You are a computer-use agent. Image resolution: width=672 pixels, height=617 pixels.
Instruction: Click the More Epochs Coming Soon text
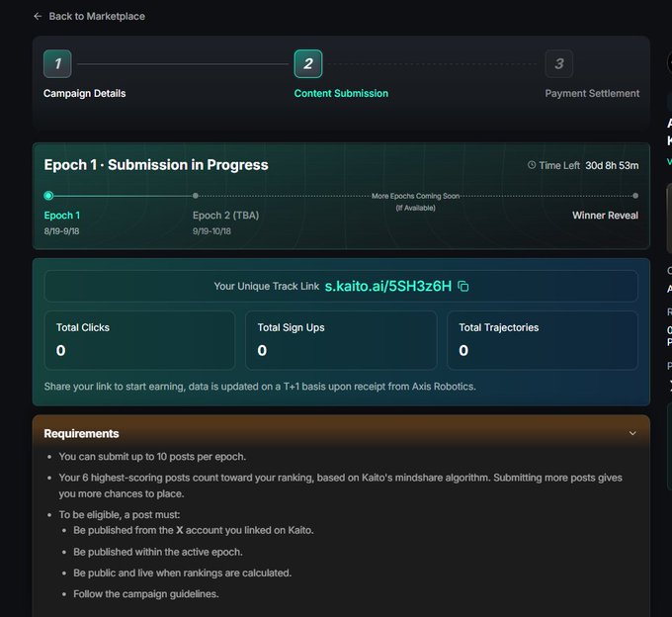(415, 196)
